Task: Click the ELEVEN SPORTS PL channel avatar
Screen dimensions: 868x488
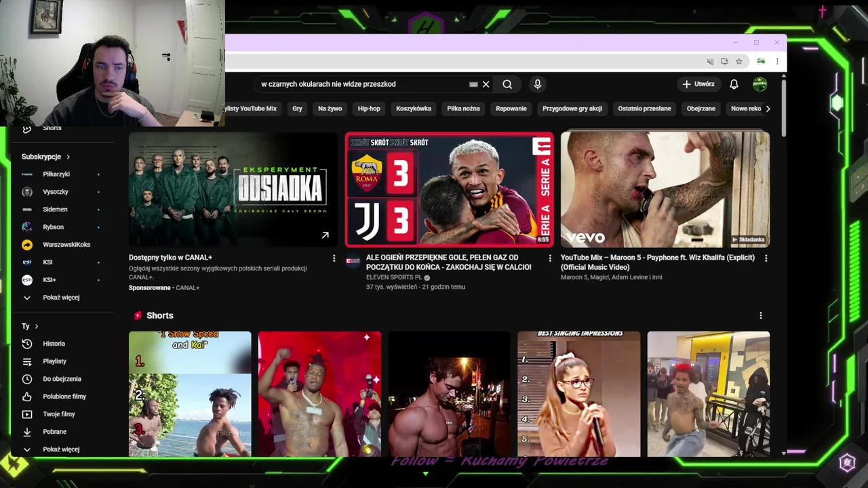Action: tap(353, 261)
